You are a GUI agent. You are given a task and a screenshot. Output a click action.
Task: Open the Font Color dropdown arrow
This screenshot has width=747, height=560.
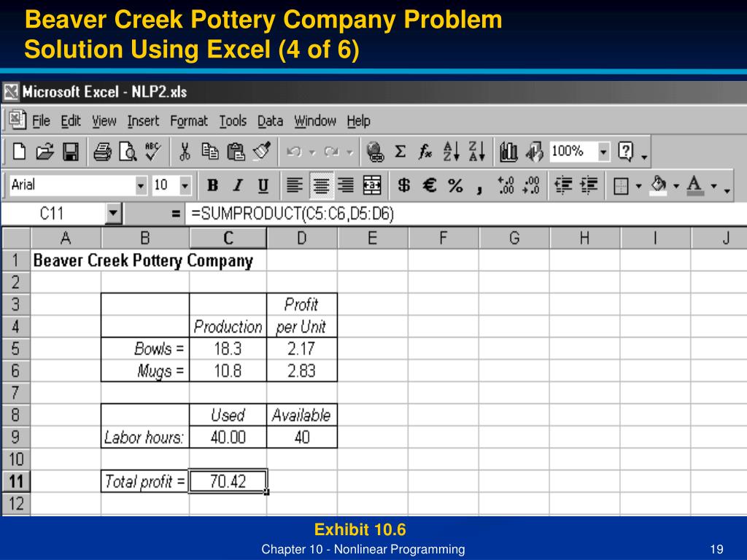pyautogui.click(x=713, y=186)
